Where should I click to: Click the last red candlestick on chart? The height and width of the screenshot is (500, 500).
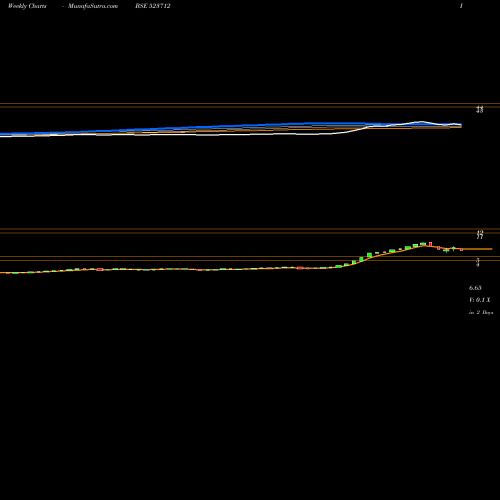[461, 249]
